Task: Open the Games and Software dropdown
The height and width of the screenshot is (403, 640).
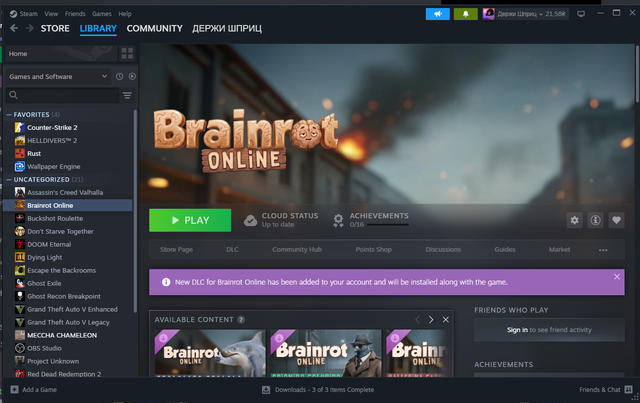Action: [x=58, y=76]
